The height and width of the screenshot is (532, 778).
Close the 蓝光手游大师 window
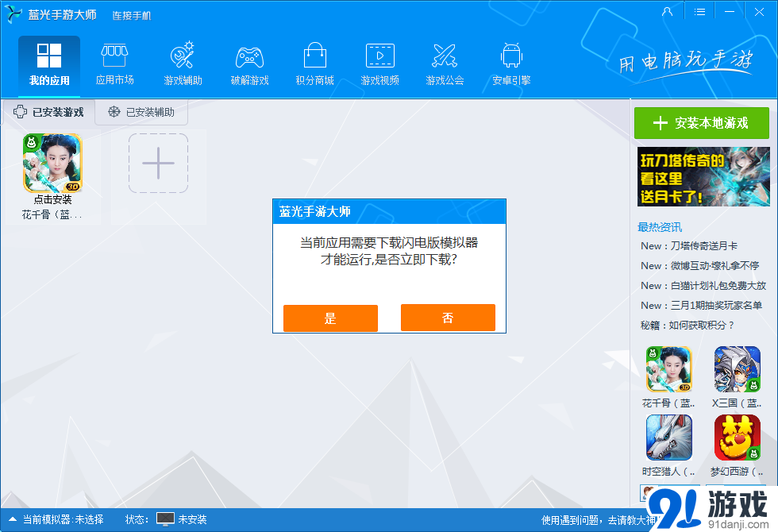coord(759,11)
